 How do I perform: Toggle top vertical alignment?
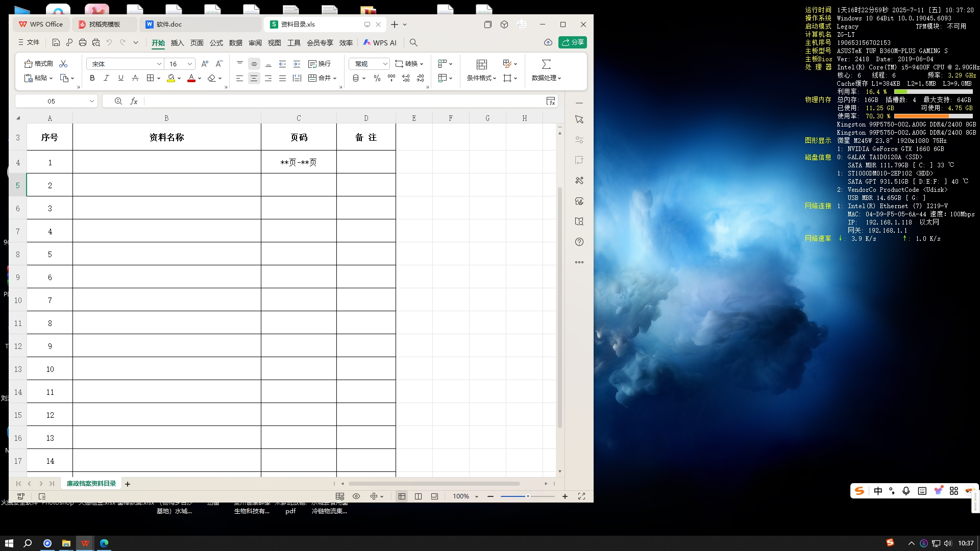point(240,64)
